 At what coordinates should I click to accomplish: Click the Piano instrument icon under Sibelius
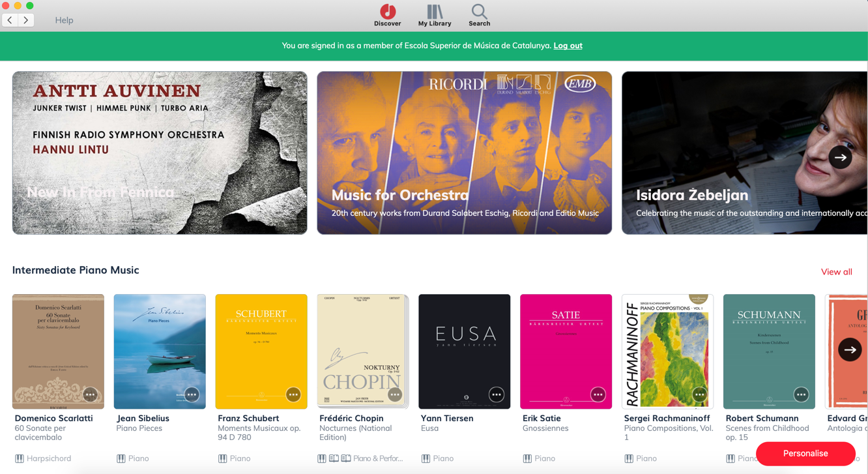(x=121, y=458)
